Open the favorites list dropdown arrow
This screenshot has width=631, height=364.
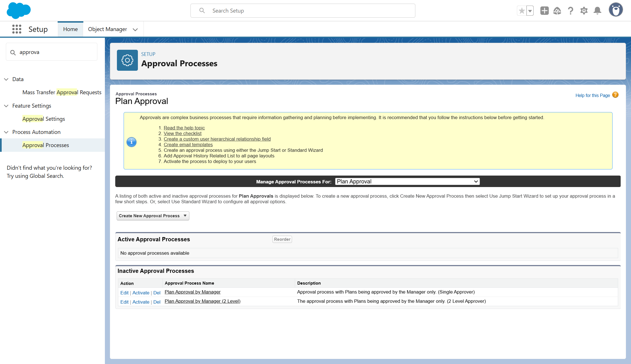[530, 11]
